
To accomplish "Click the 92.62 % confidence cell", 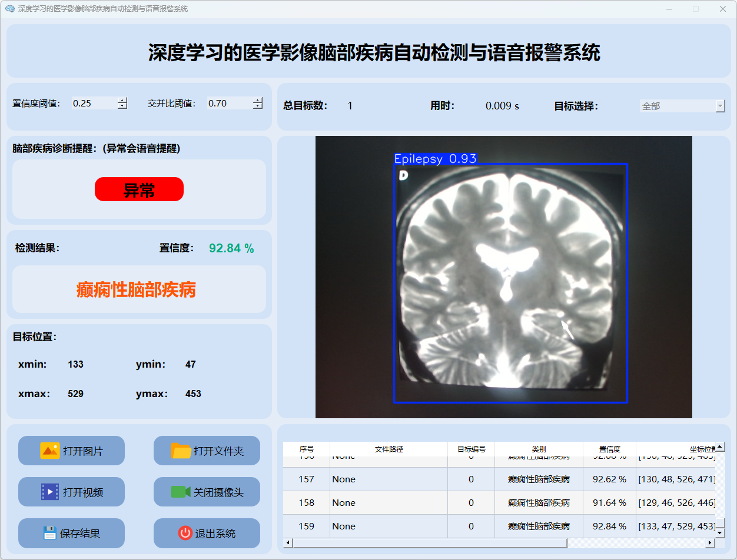I will click(x=610, y=479).
